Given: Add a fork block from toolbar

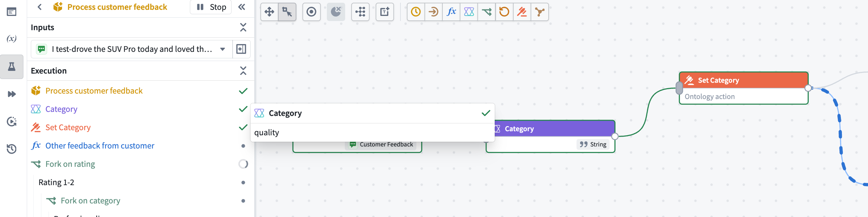Looking at the screenshot, I should 487,12.
